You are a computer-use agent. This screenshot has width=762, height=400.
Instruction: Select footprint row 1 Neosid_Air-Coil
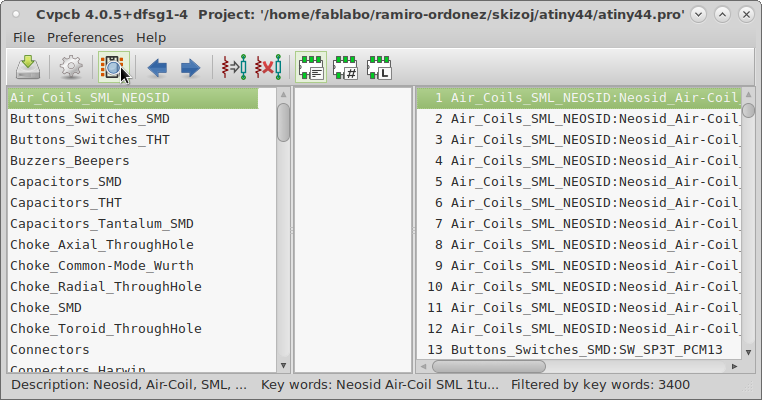(x=579, y=98)
